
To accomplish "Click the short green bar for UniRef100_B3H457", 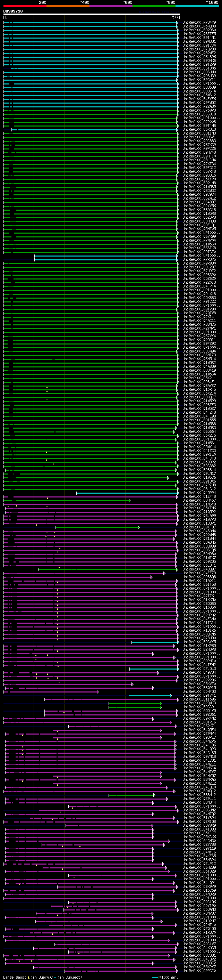I will click(x=67, y=501).
